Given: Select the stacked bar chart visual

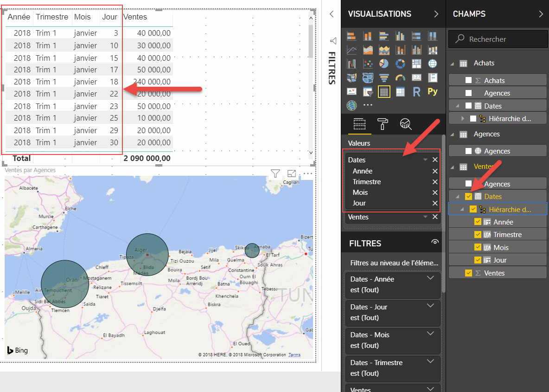Looking at the screenshot, I should click(x=351, y=36).
